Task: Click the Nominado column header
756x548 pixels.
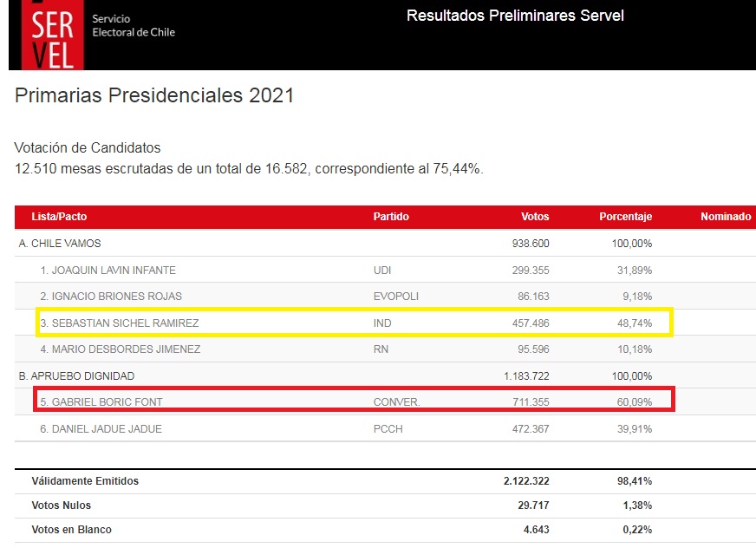Action: point(725,217)
